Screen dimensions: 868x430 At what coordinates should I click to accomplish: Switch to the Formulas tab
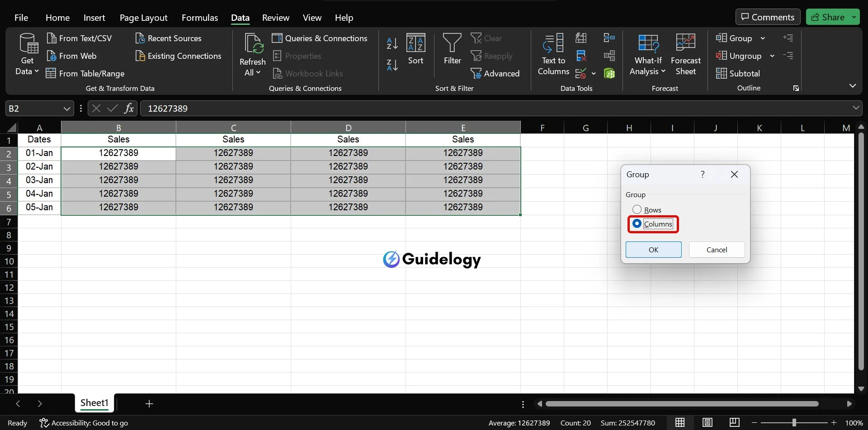coord(200,18)
